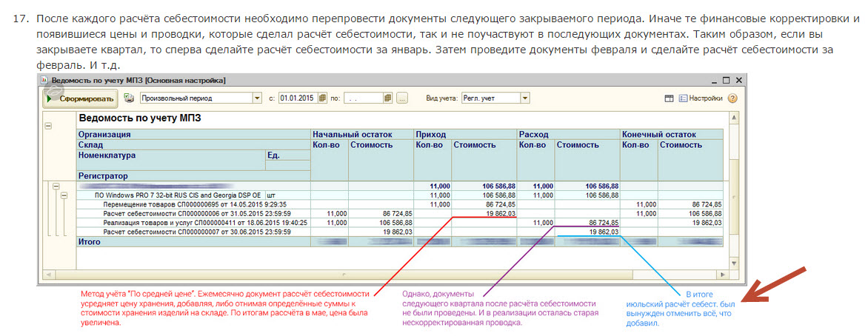Click the report window title bar icon
The height and width of the screenshot is (336, 868).
(x=44, y=81)
